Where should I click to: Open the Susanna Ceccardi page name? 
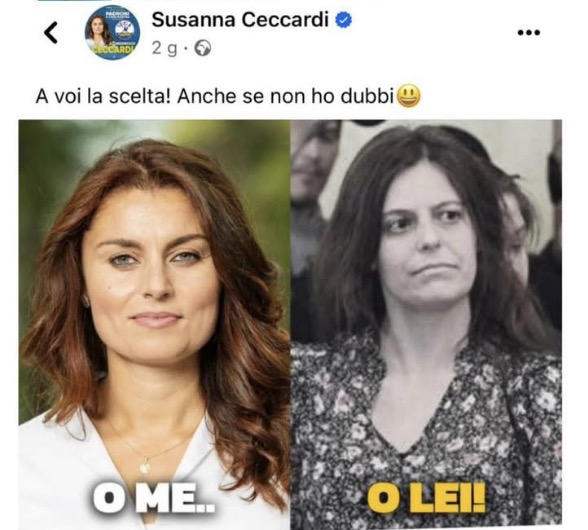(240, 20)
